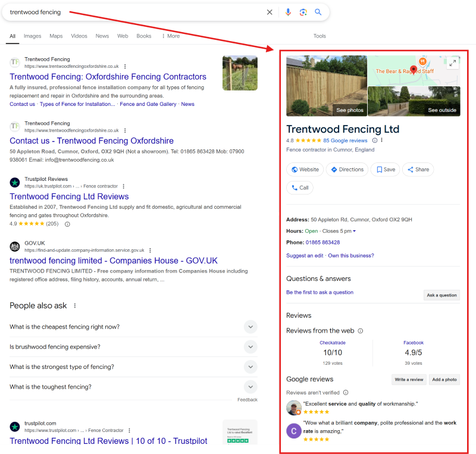Expand 'Is brushwood fencing expensive?'
The width and height of the screenshot is (476, 454).
pyautogui.click(x=250, y=347)
